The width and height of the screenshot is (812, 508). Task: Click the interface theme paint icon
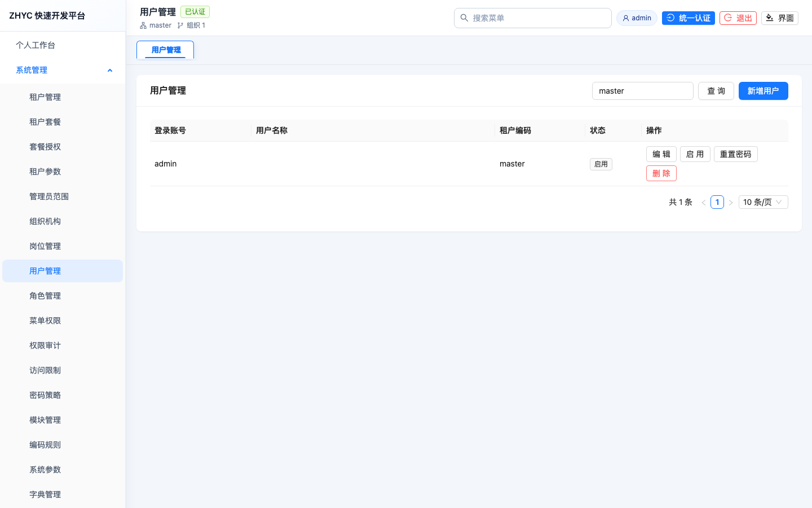tap(770, 18)
